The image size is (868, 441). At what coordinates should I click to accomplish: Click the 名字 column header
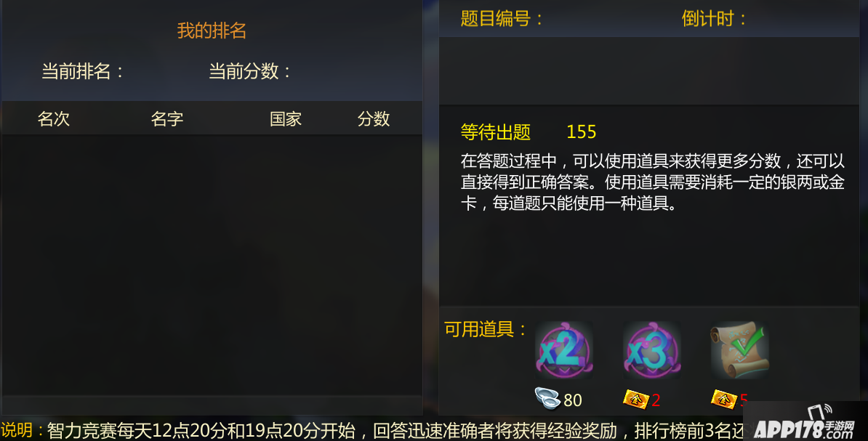coord(167,118)
